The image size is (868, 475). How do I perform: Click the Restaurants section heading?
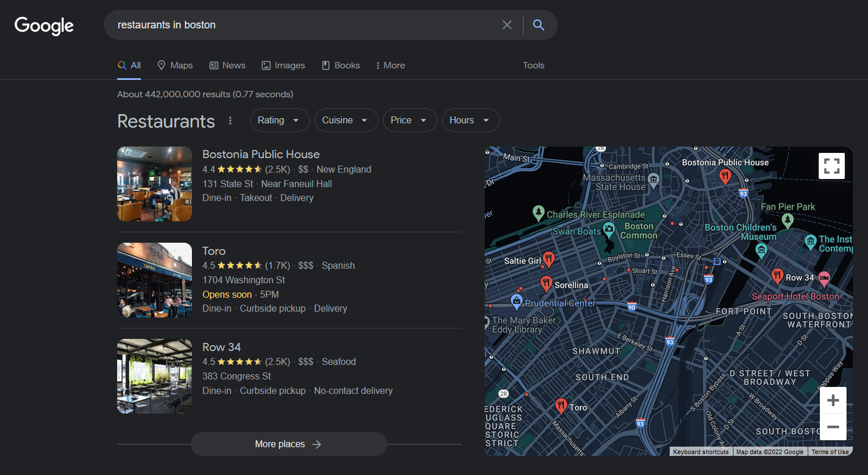tap(166, 121)
